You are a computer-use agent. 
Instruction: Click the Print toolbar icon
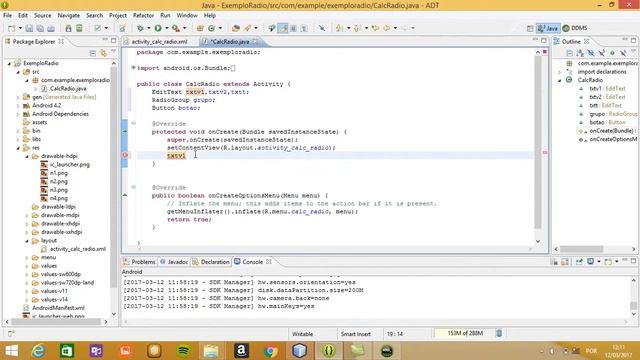click(51, 28)
